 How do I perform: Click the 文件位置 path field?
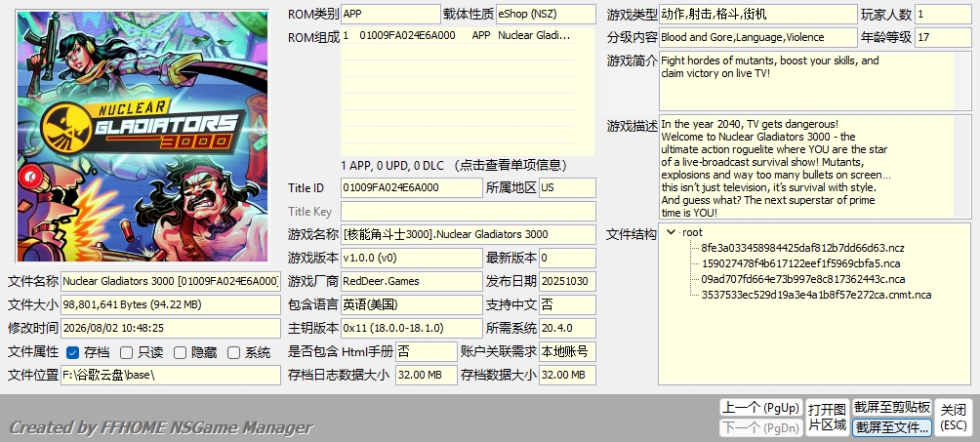tap(171, 375)
